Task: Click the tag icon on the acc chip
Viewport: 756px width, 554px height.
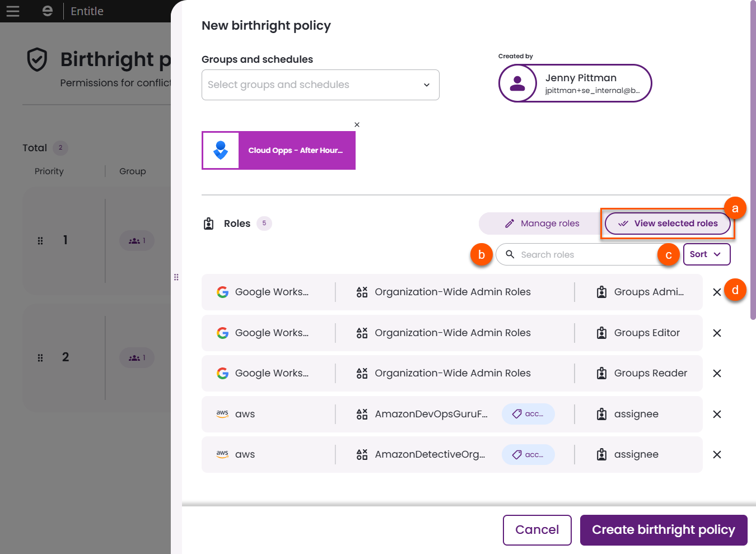Action: (x=518, y=414)
